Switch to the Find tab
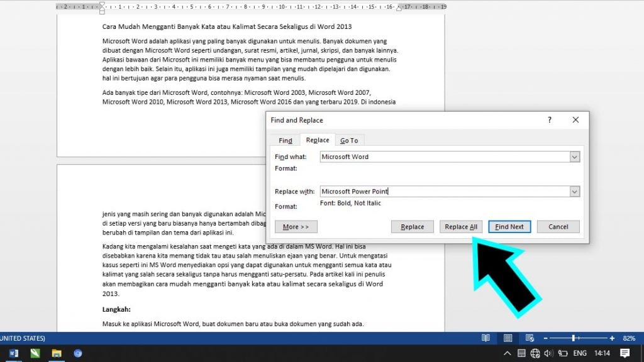The height and width of the screenshot is (362, 644). (x=285, y=140)
